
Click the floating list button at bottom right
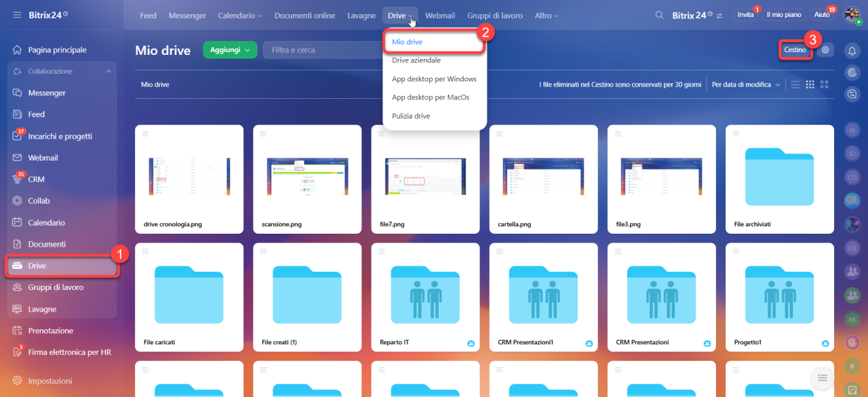click(x=823, y=377)
